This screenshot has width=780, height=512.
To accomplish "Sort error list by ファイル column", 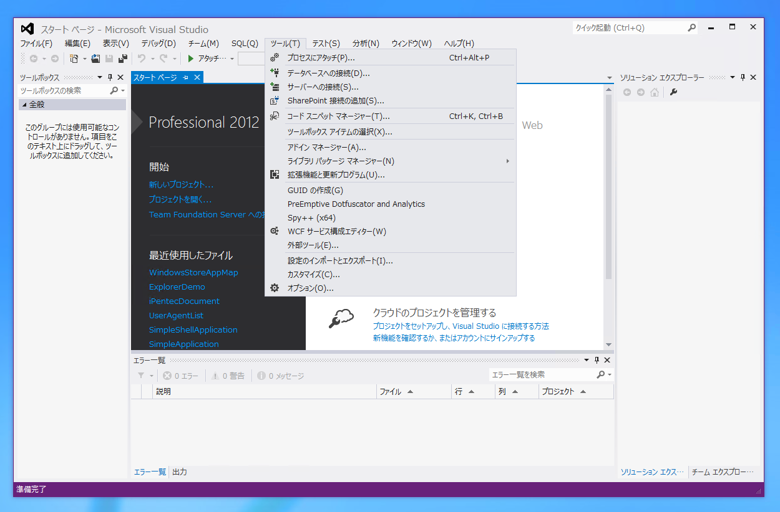I will (x=413, y=392).
